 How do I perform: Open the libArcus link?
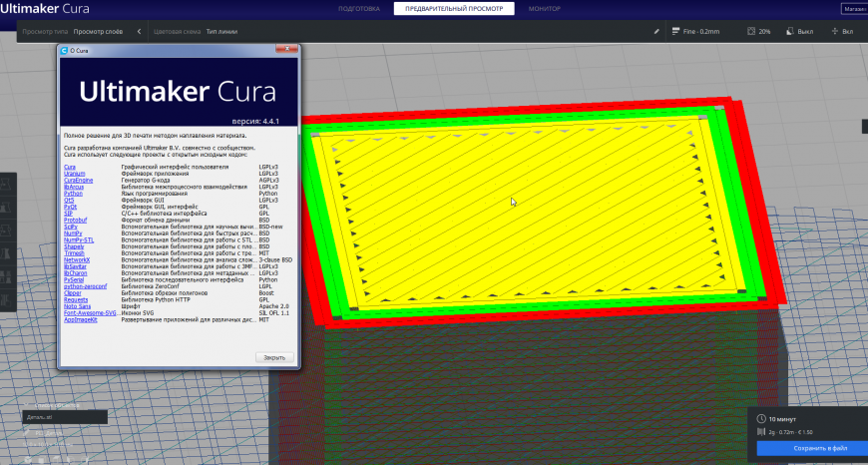click(x=73, y=187)
